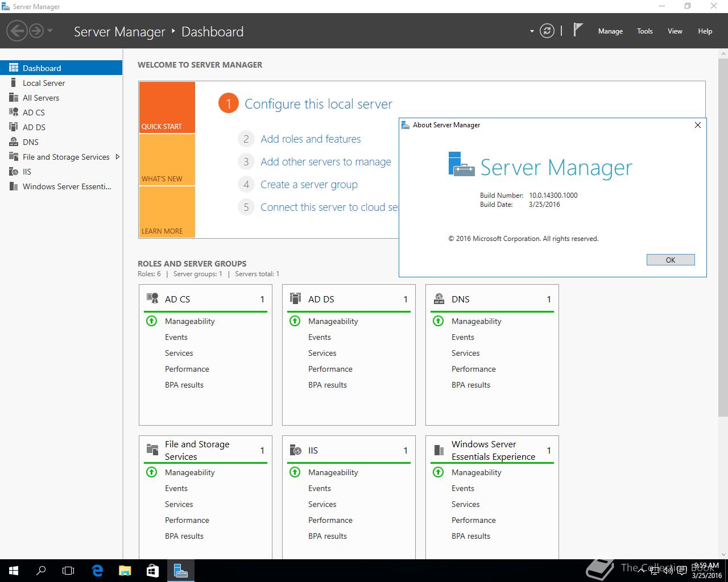Click Add other servers to manage

[x=326, y=162]
